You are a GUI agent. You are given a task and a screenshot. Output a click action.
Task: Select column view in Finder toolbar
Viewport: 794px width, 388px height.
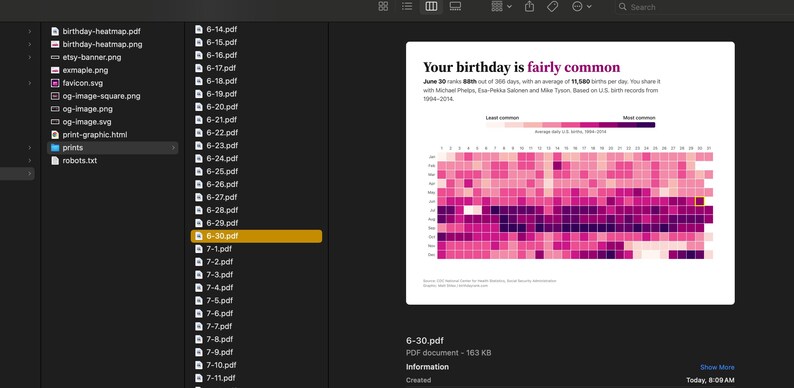pyautogui.click(x=431, y=7)
